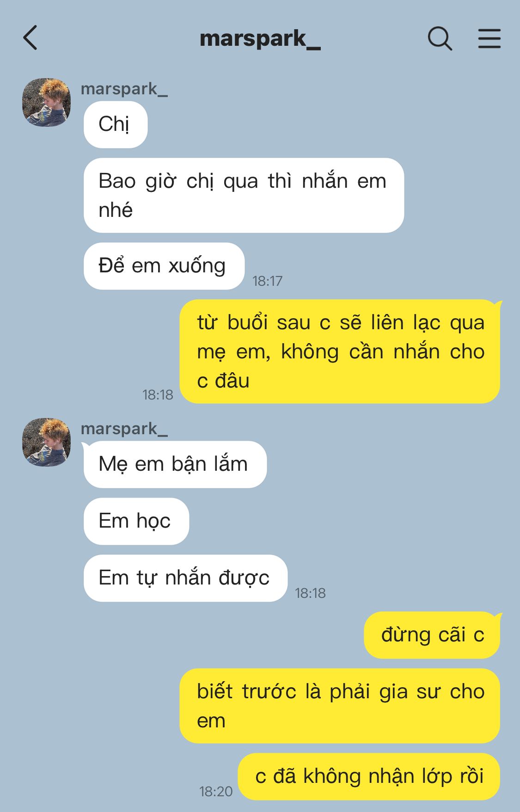Image resolution: width=520 pixels, height=812 pixels.
Task: Tap the yellow 'đừng cãi c' bubble
Action: coord(432,635)
